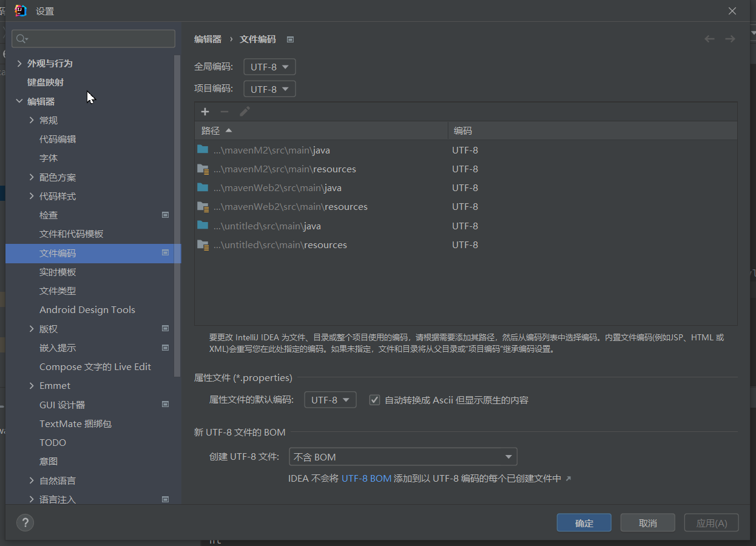Click the 应用(A) button
Image resolution: width=756 pixels, height=546 pixels.
[712, 523]
